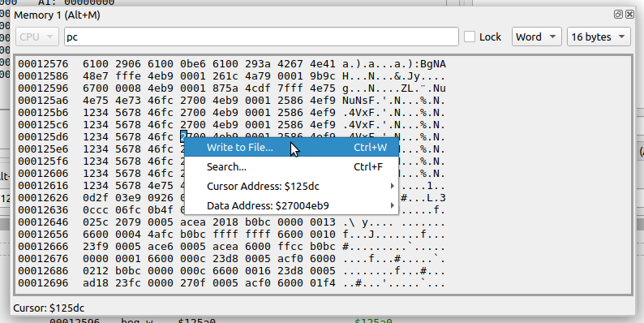Image resolution: width=644 pixels, height=323 pixels.
Task: Click address 00012626 row label
Action: 43,198
